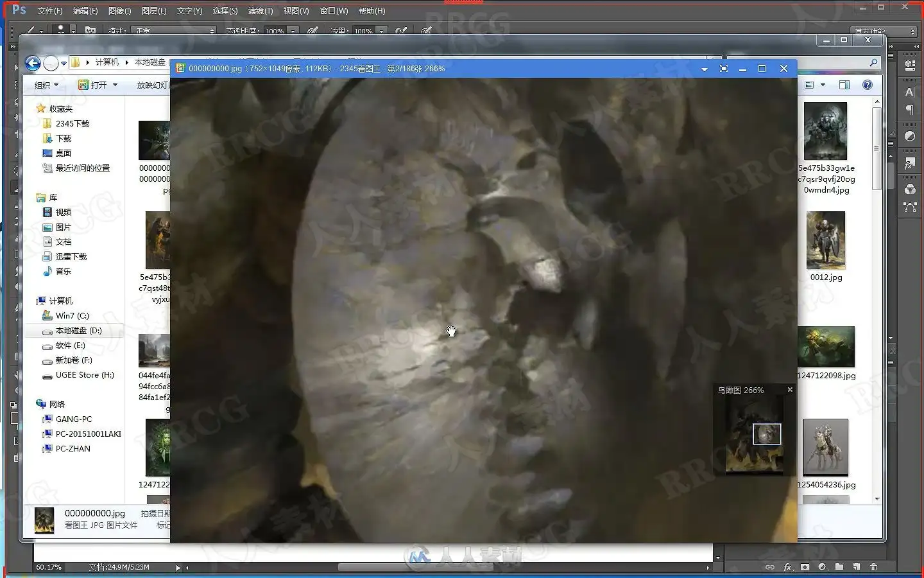Open the Styles fx panel icon
The height and width of the screenshot is (578, 924).
[909, 164]
